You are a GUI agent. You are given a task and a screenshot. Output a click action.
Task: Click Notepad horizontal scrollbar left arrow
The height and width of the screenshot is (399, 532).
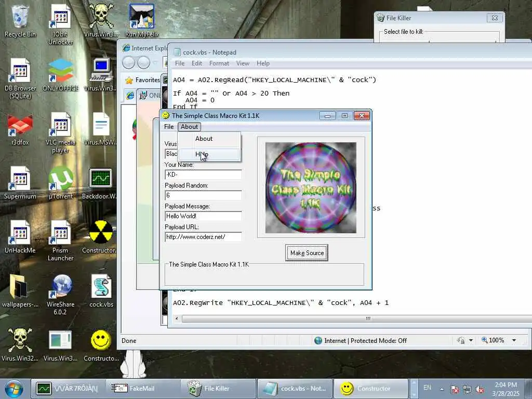point(177,318)
